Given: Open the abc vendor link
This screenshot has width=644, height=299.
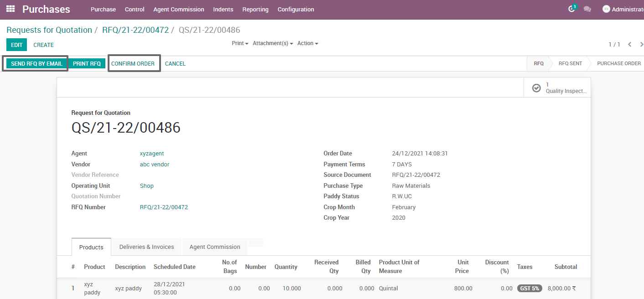Looking at the screenshot, I should click(x=155, y=164).
